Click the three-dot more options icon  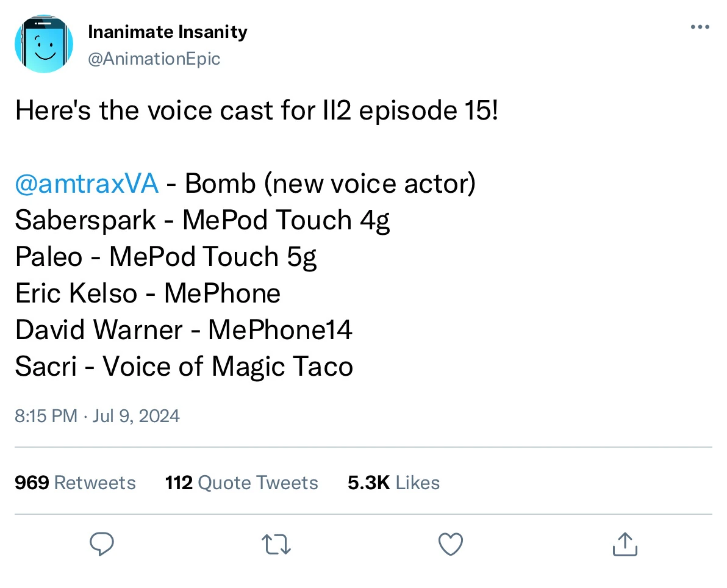(700, 26)
